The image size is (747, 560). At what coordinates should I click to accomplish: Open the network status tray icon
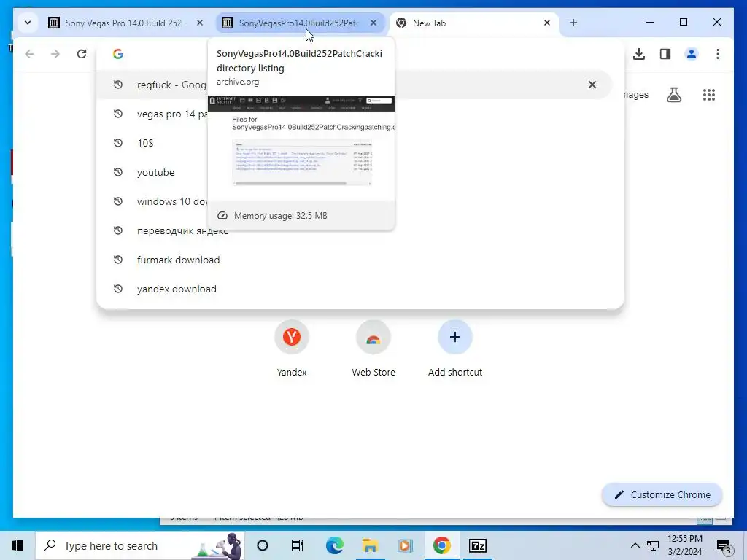click(x=653, y=545)
